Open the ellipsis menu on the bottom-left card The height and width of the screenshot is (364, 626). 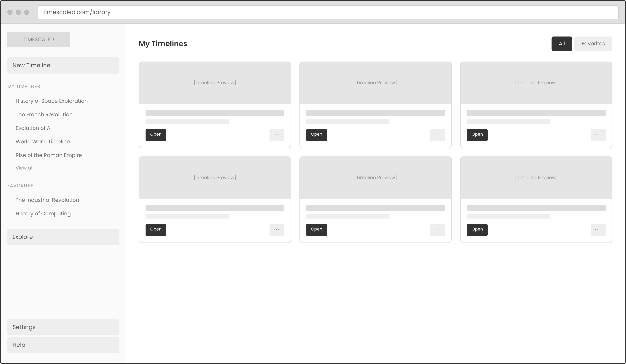click(276, 230)
